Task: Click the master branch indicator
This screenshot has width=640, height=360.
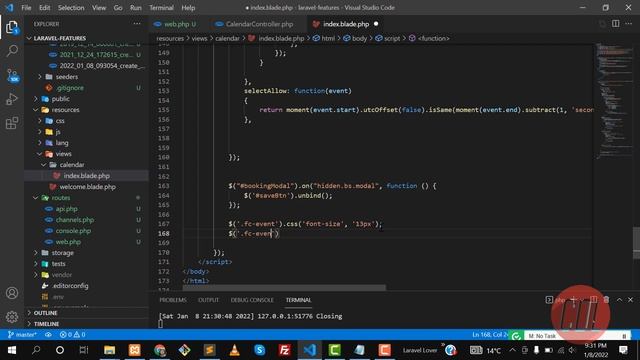Action: click(22, 334)
